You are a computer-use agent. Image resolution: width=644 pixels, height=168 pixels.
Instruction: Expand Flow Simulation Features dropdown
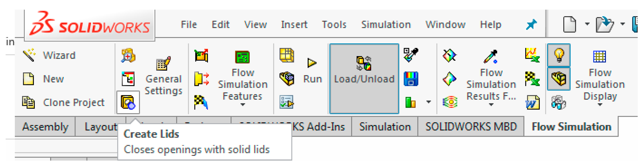[x=243, y=105]
